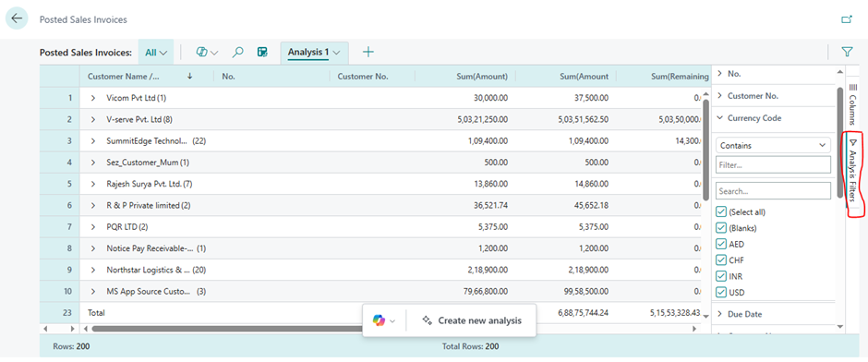The width and height of the screenshot is (868, 362).
Task: Toggle the (Blanks) checkbox
Action: pyautogui.click(x=721, y=227)
